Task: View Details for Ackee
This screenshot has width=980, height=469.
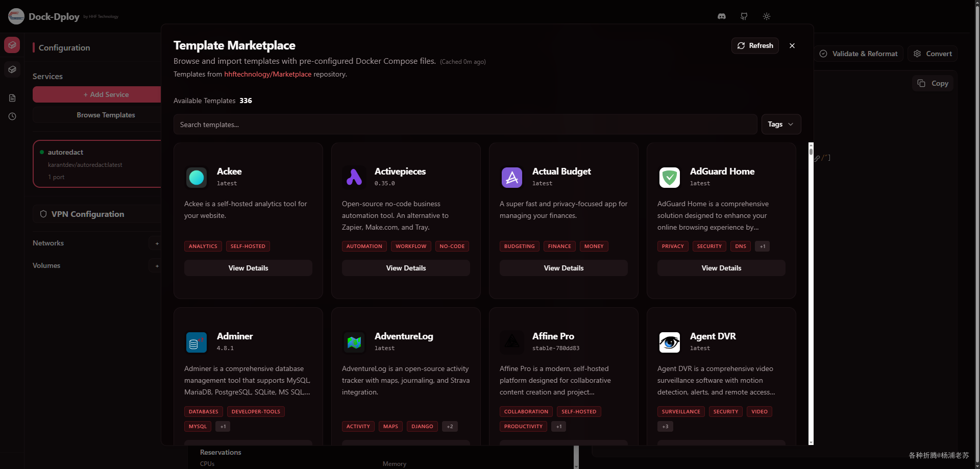Action: click(x=248, y=268)
